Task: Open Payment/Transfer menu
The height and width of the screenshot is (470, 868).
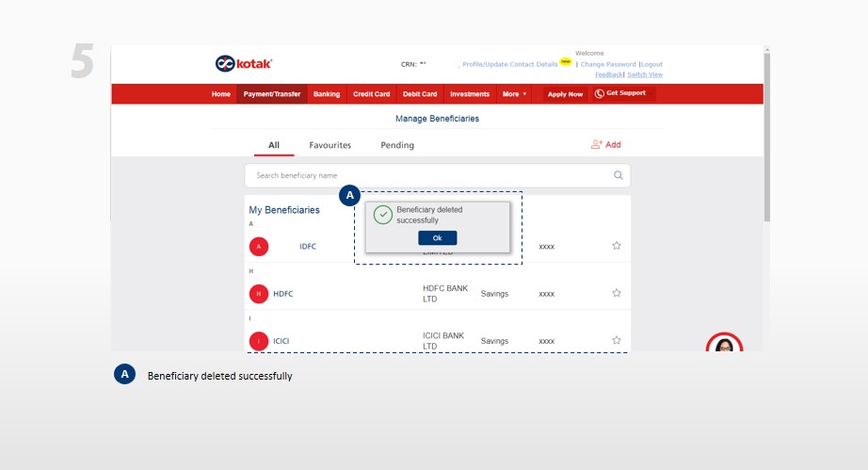Action: point(272,94)
